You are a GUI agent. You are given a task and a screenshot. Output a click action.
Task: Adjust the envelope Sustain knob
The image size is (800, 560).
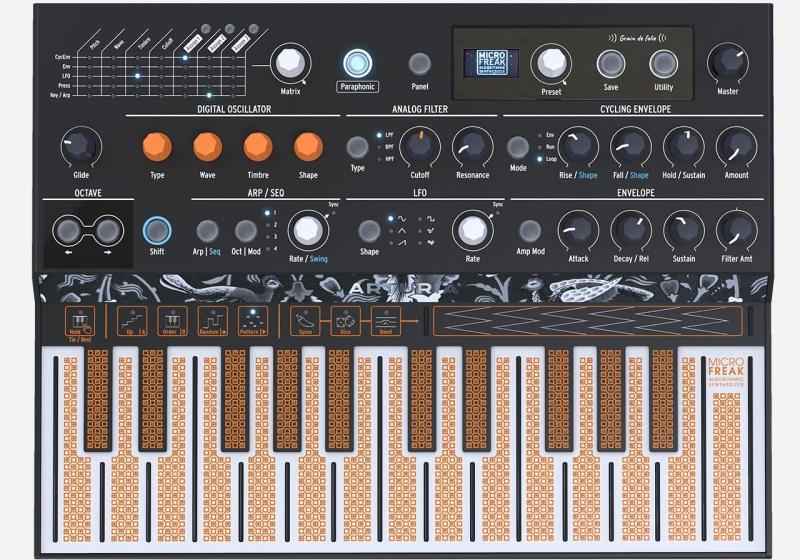tap(684, 231)
